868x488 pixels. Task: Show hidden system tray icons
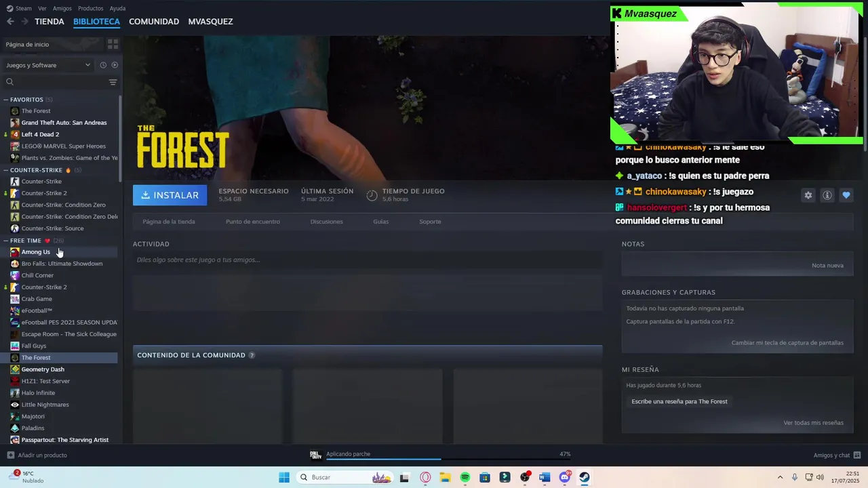[x=780, y=477]
